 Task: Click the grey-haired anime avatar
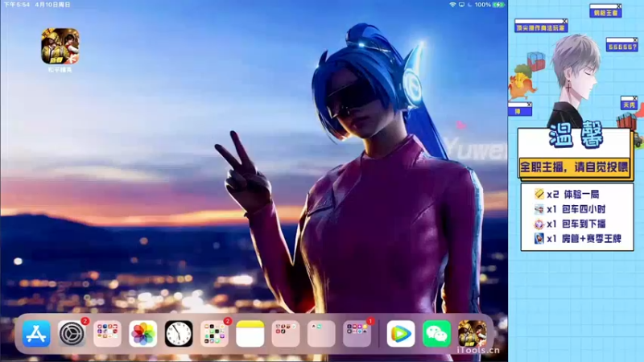573,81
